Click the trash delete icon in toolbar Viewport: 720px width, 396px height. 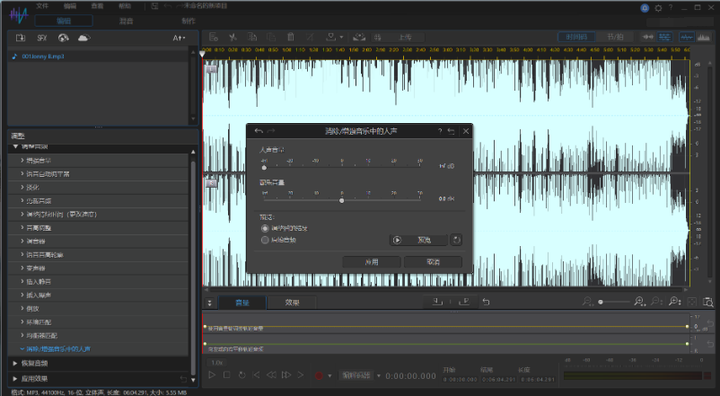coord(290,37)
